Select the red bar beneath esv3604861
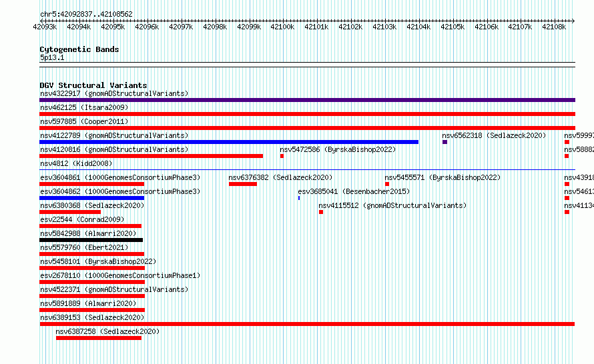The image size is (594, 364). click(91, 184)
